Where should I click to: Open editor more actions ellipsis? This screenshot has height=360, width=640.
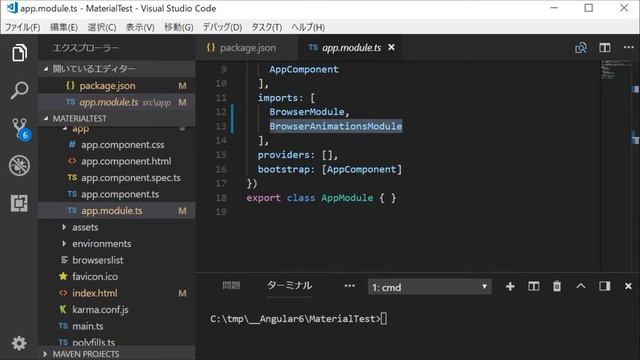pyautogui.click(x=629, y=47)
